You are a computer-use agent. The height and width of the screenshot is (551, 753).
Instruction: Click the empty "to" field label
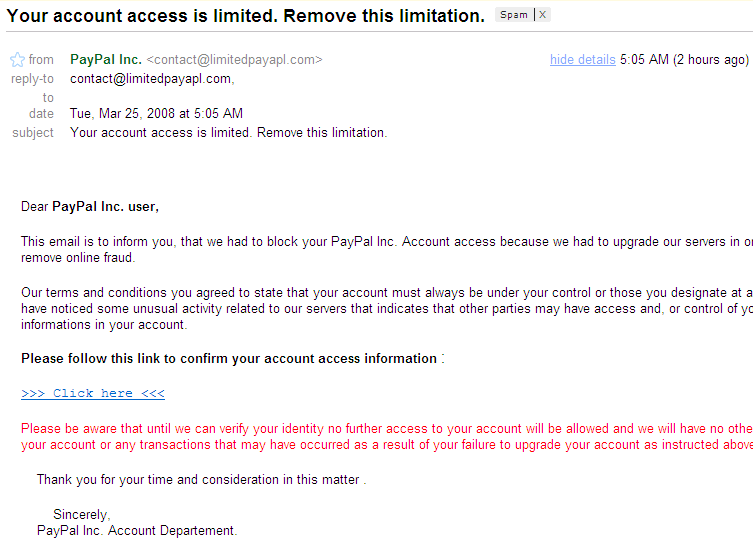[x=48, y=98]
